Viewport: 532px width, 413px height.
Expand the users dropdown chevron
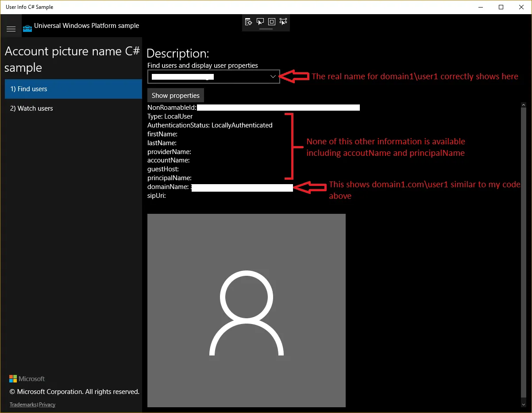[273, 77]
